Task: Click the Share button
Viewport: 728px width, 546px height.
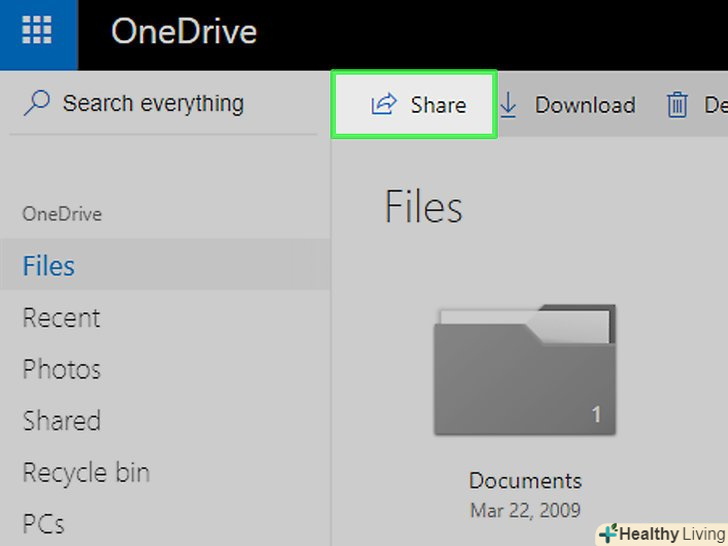Action: pyautogui.click(x=414, y=104)
